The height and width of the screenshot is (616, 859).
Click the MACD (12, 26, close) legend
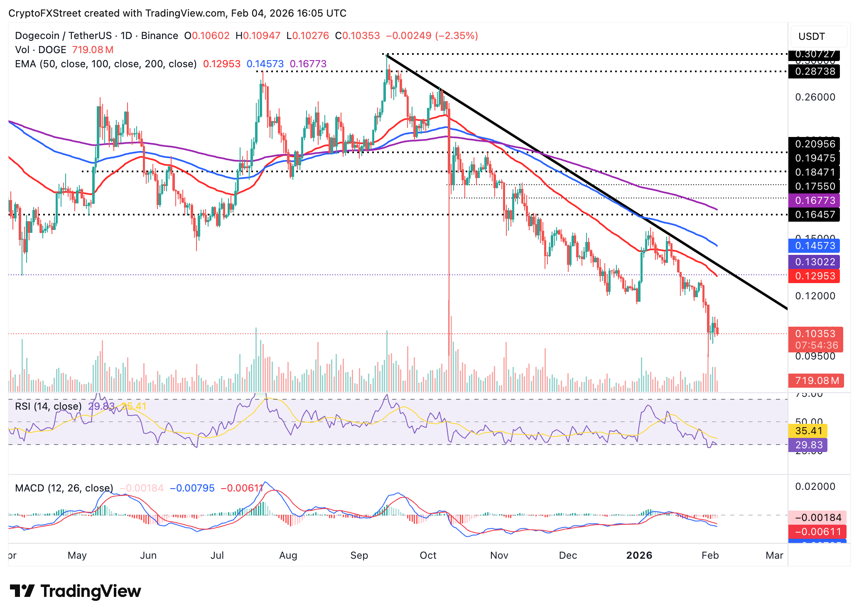pos(64,488)
